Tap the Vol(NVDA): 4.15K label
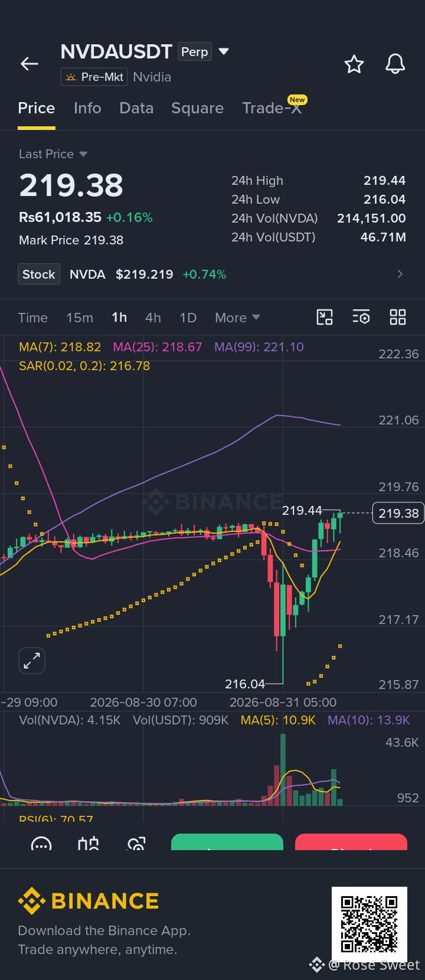 70,720
